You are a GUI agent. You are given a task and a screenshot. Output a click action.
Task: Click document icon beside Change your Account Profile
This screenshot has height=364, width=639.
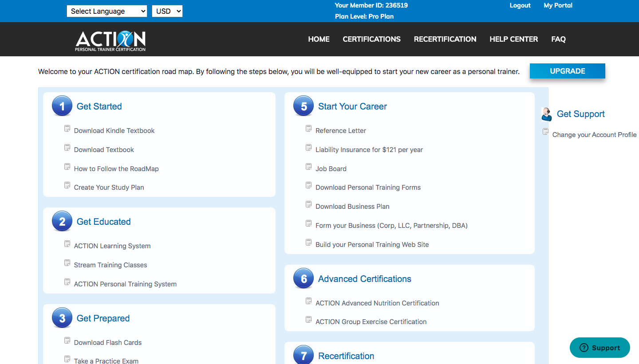545,132
